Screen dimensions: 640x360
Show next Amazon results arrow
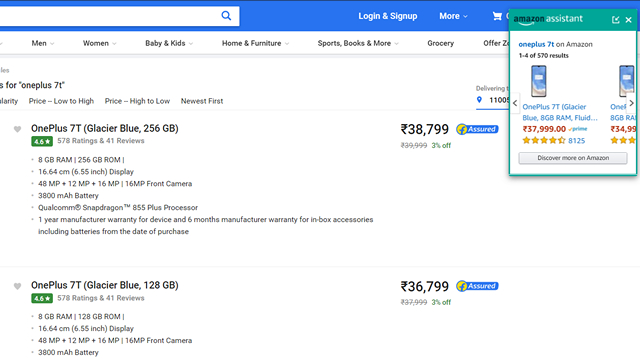tap(631, 103)
